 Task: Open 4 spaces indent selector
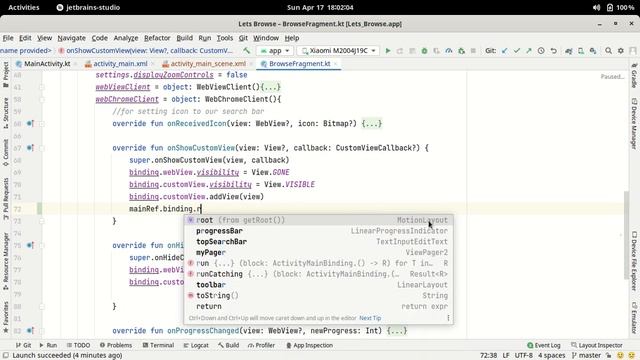[x=551, y=356]
